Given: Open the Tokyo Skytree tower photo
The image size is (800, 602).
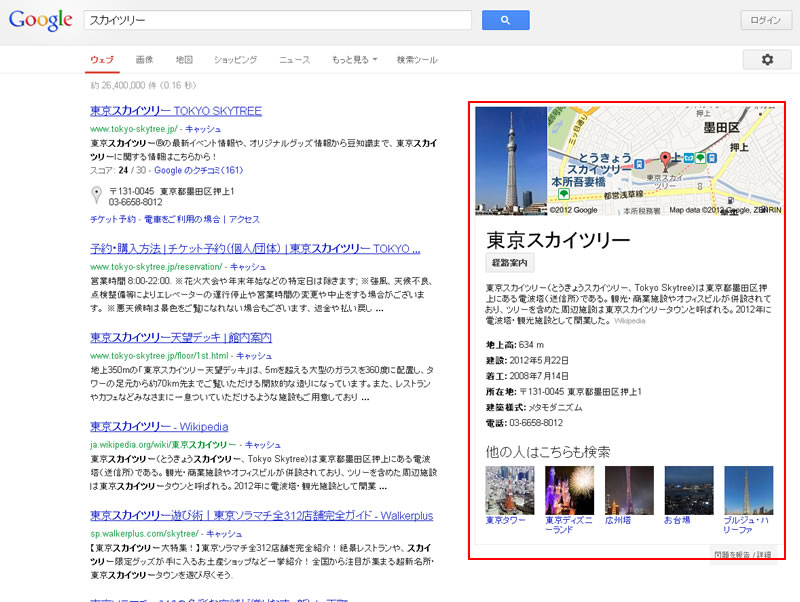Looking at the screenshot, I should pos(511,160).
